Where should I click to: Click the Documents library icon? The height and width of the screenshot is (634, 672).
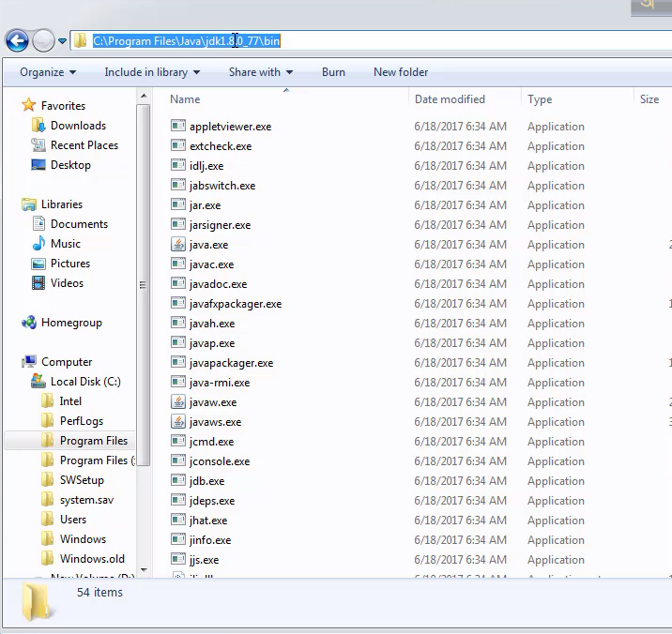(x=38, y=223)
